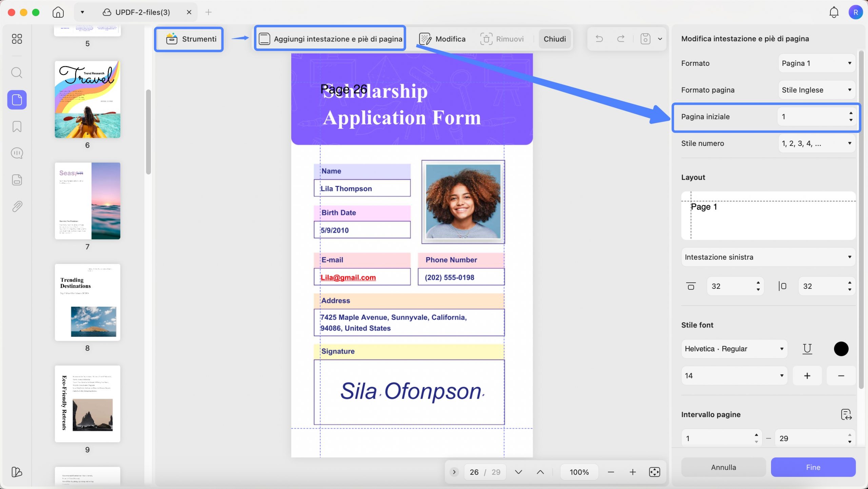Add a new tab with plus icon
Viewport: 868px width, 489px height.
209,12
